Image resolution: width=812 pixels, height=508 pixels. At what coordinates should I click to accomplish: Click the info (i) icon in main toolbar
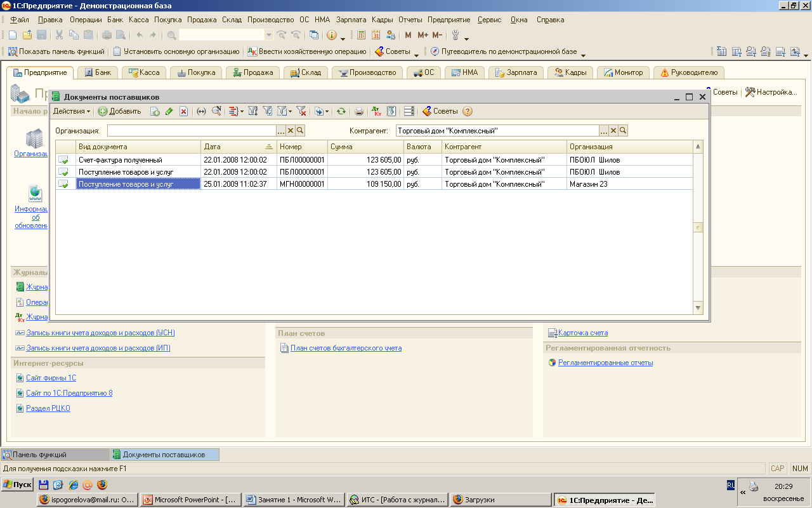tap(331, 35)
